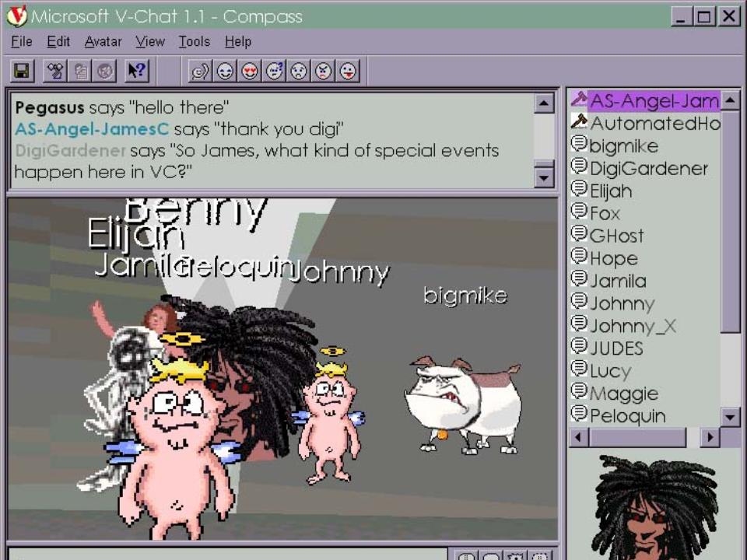Activate the context help arrow-question icon
Screen dimensions: 747x560
(137, 72)
